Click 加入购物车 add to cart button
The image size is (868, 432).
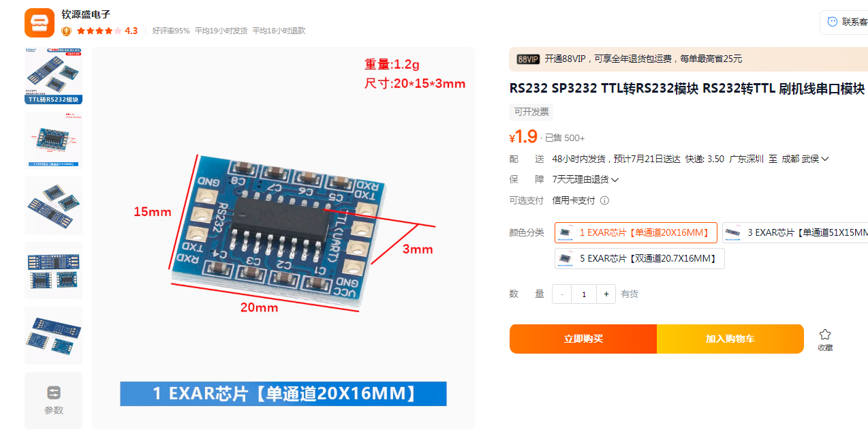point(730,339)
